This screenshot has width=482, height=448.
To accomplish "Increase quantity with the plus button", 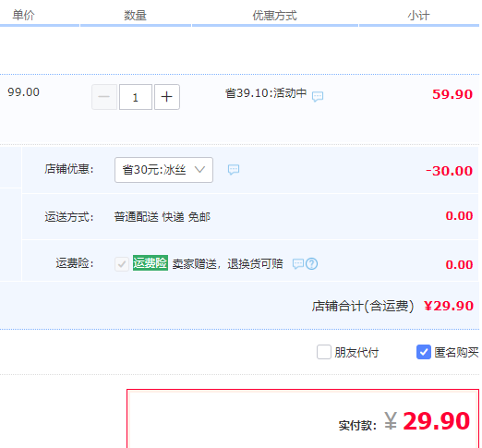I will pyautogui.click(x=167, y=97).
